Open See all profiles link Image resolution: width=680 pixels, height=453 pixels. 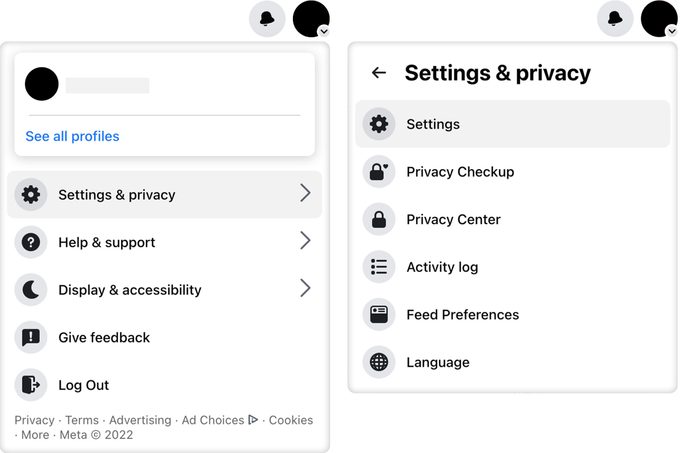click(x=72, y=136)
